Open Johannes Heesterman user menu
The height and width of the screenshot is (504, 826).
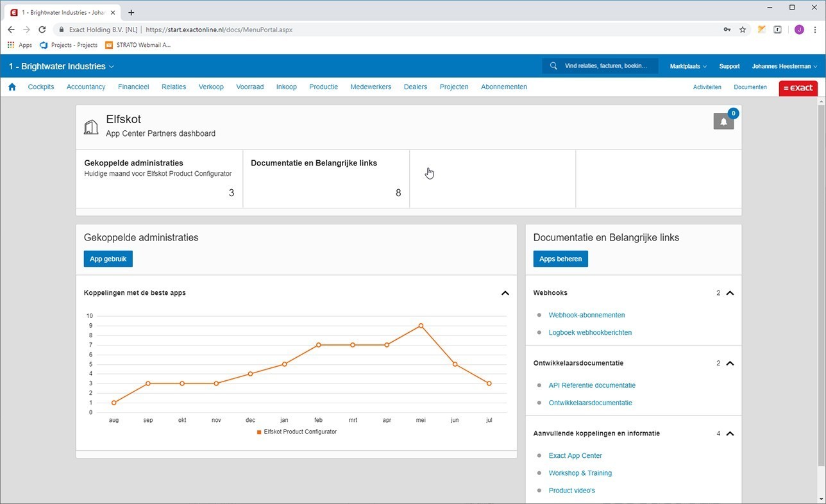tap(784, 66)
